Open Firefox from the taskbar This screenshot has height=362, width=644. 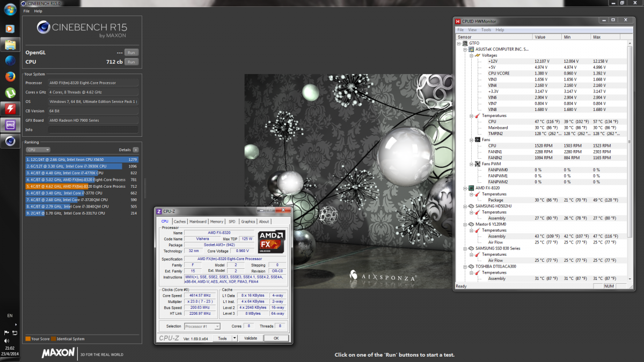(x=10, y=77)
